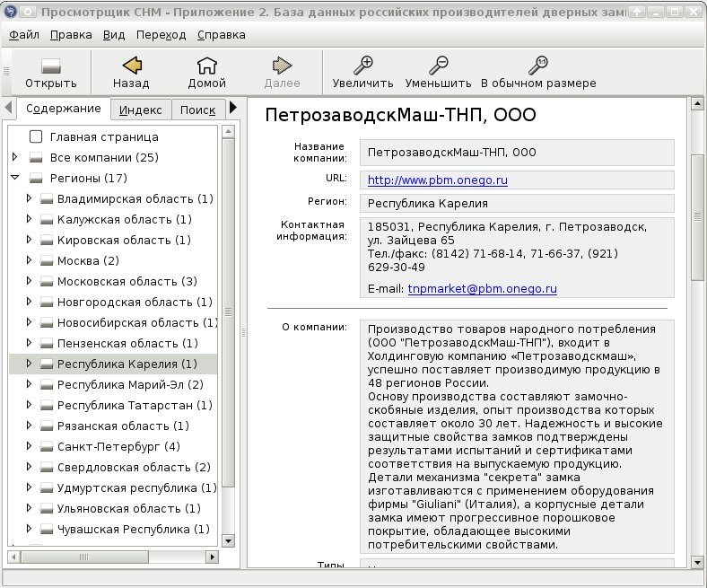
Task: Switch to the Индекс tab
Action: point(141,110)
